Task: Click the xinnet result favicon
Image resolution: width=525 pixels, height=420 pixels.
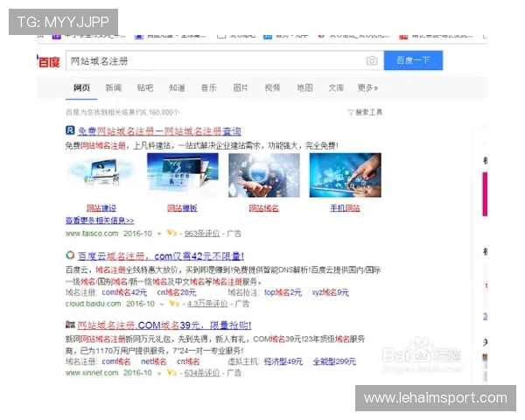Action: (70, 325)
